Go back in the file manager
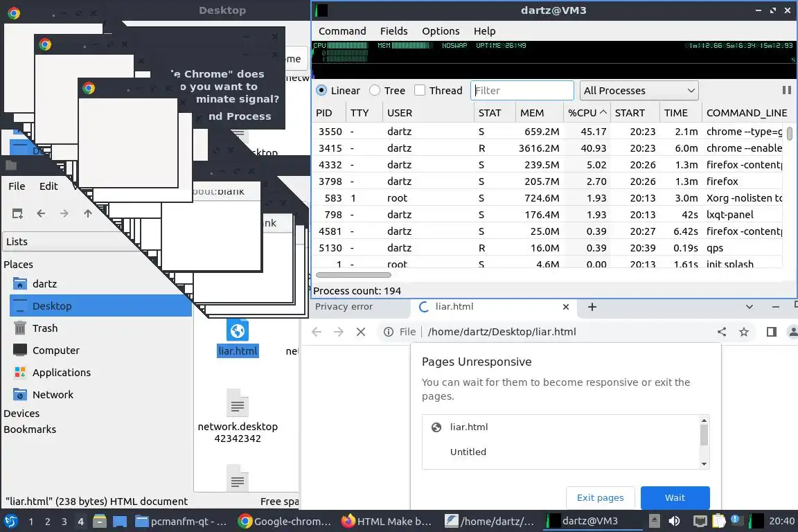The image size is (798, 532). click(42, 213)
